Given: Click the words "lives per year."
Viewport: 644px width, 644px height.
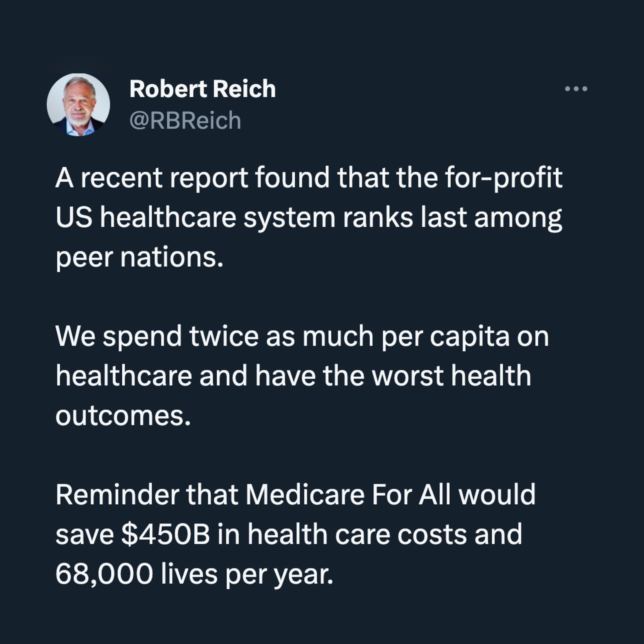Looking at the screenshot, I should (247, 574).
